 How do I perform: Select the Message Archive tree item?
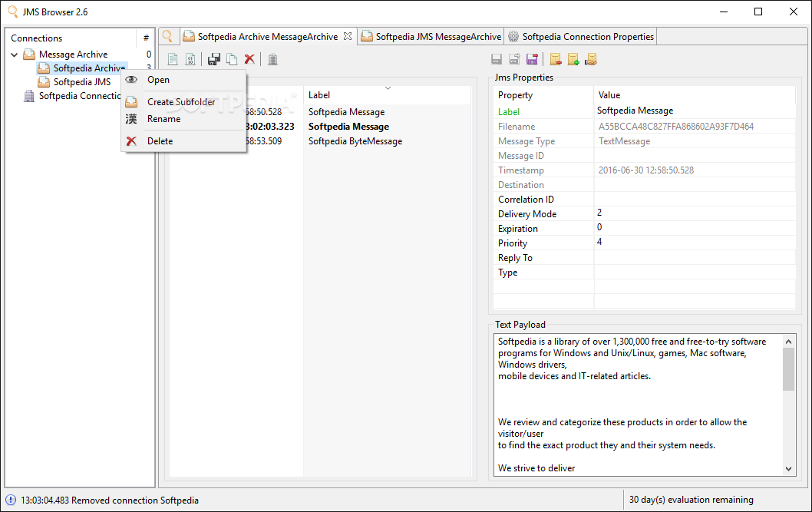(73, 55)
